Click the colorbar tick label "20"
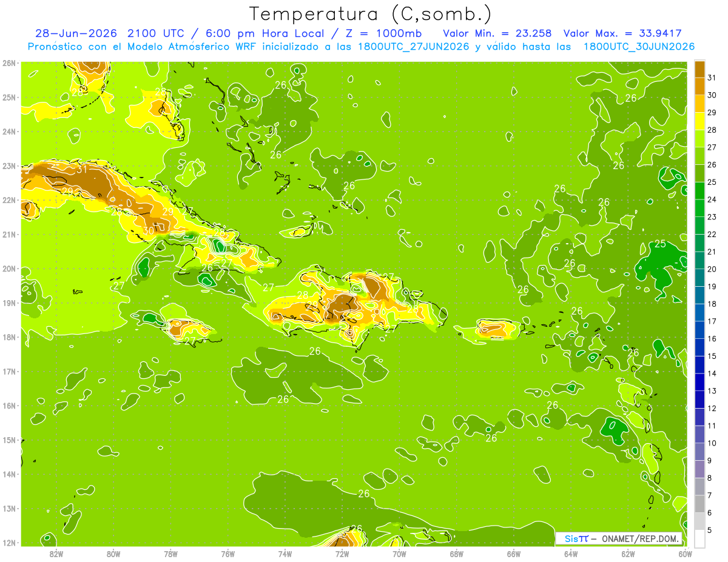This screenshot has width=728, height=562. (712, 269)
